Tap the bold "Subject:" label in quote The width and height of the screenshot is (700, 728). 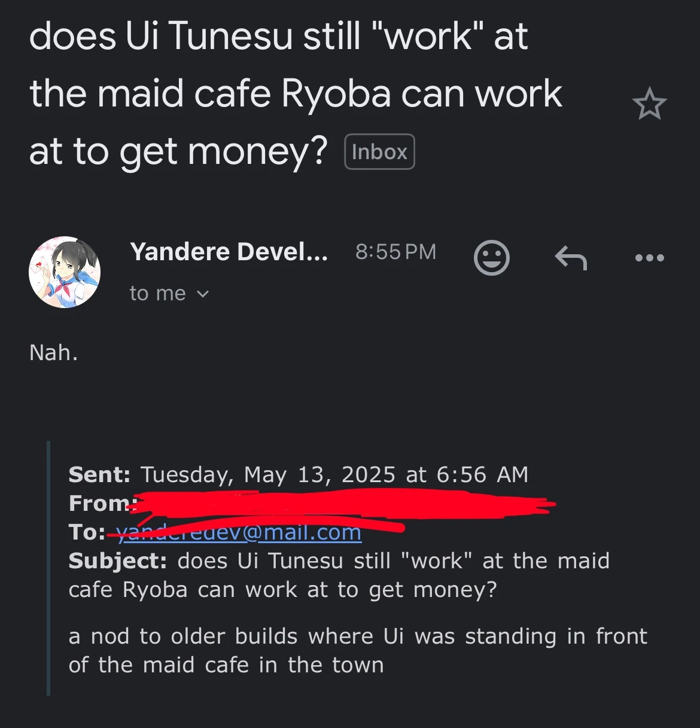pyautogui.click(x=117, y=561)
